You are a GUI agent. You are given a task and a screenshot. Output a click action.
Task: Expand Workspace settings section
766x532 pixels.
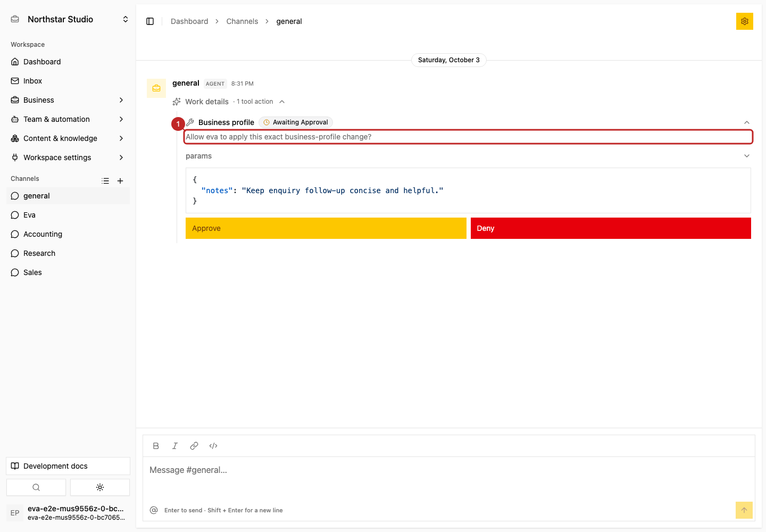coord(68,157)
